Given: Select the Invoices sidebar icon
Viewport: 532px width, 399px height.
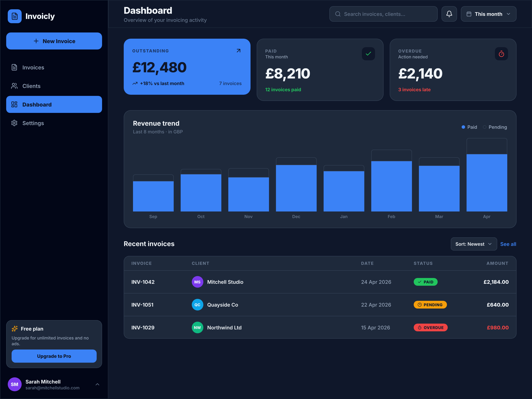Looking at the screenshot, I should (x=14, y=67).
